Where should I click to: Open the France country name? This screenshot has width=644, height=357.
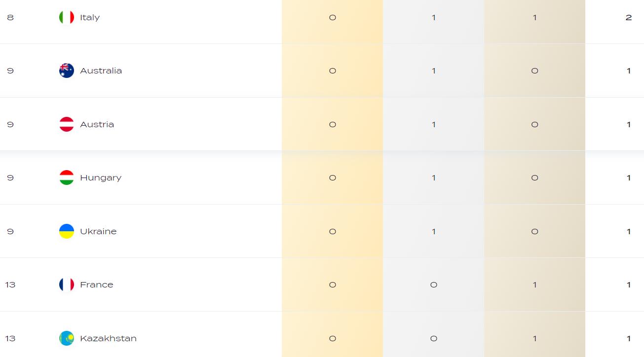pyautogui.click(x=97, y=285)
